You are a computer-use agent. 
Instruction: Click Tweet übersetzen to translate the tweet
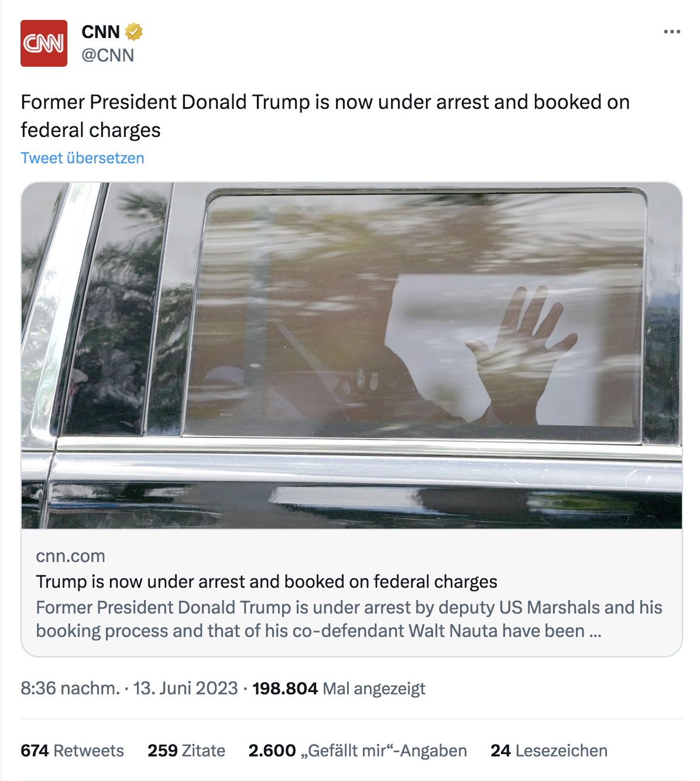pos(83,158)
